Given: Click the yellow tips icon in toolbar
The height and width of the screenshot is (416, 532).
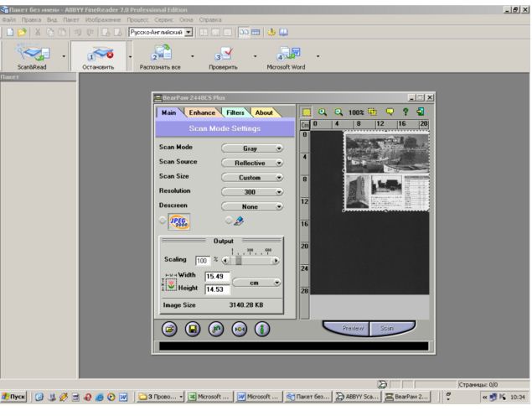Looking at the screenshot, I should (x=271, y=32).
